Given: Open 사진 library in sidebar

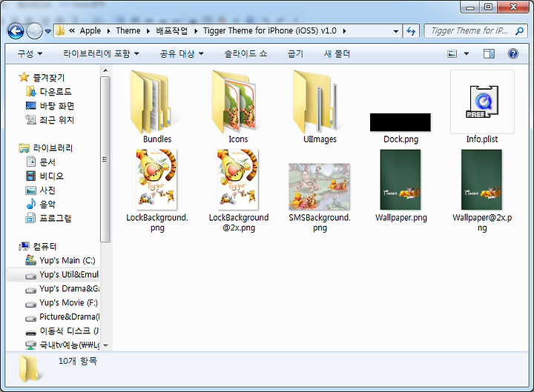Looking at the screenshot, I should [41, 190].
